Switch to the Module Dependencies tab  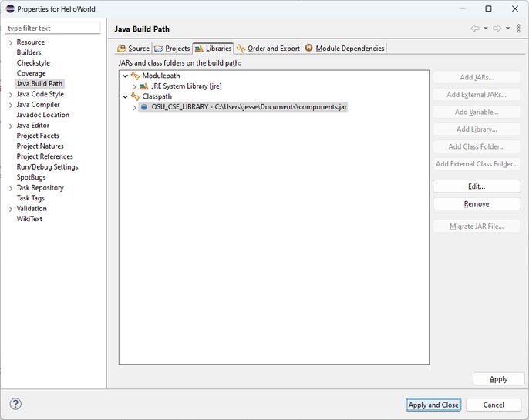click(344, 49)
